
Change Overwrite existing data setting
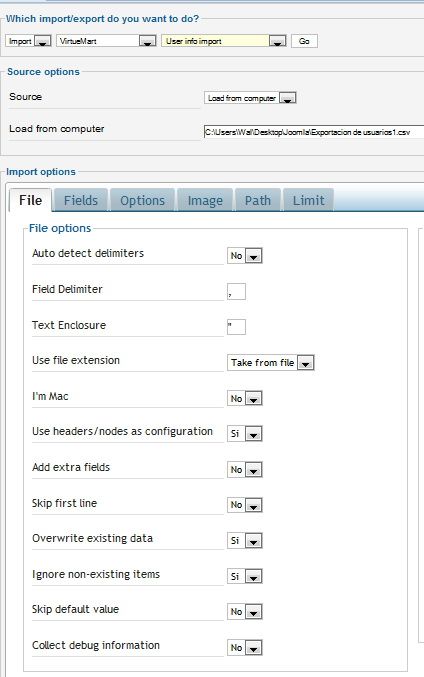coord(245,540)
